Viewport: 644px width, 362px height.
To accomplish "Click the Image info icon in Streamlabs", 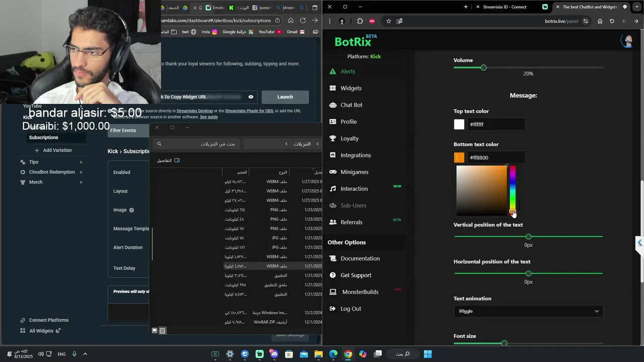I will [132, 210].
